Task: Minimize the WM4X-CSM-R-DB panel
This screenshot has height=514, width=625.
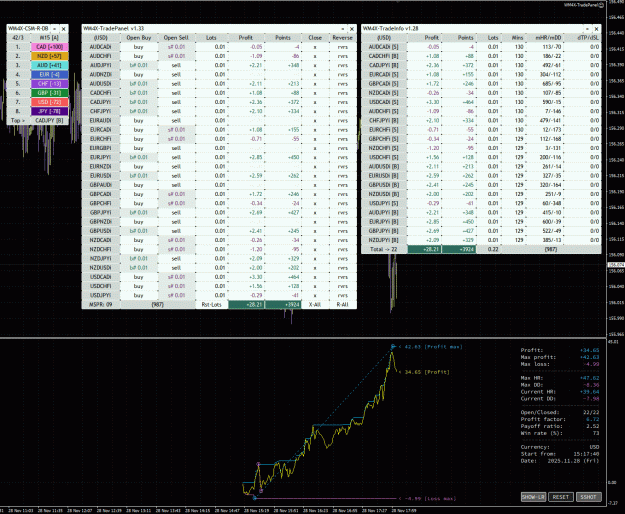Action: [x=54, y=29]
